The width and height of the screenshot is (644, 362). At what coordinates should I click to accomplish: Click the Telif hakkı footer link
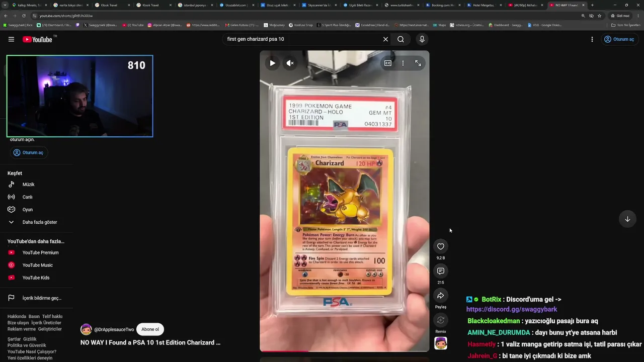click(x=52, y=317)
